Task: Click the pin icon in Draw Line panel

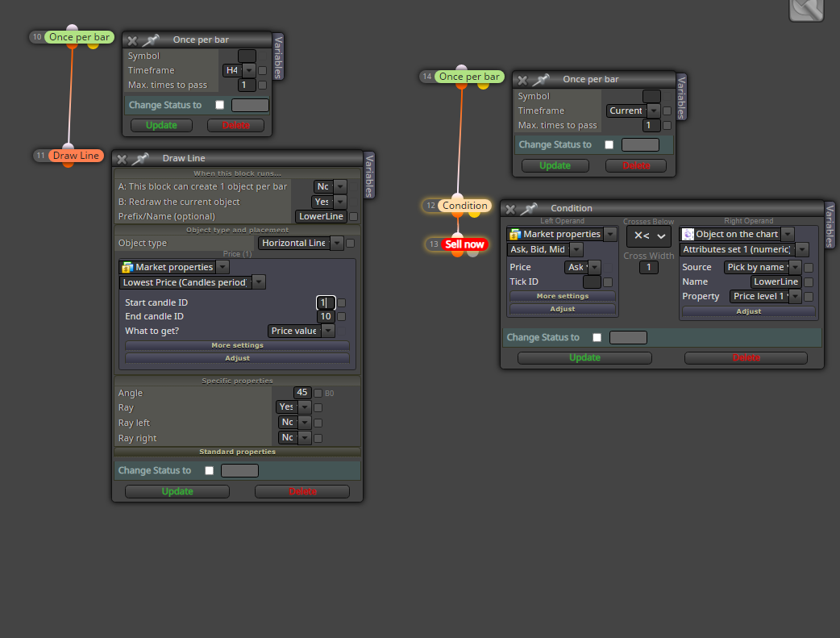Action: coord(140,159)
